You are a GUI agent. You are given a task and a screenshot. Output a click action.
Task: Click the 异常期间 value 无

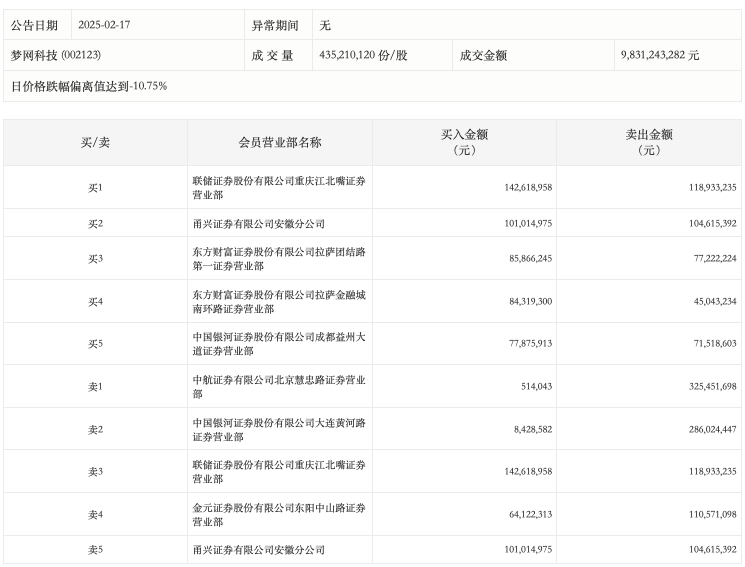click(325, 24)
